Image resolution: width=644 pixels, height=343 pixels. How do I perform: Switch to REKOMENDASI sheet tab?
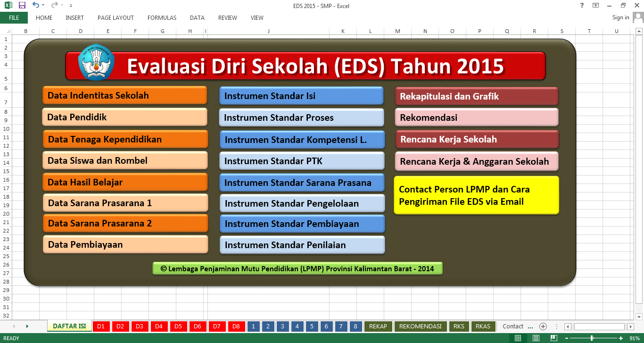[x=420, y=326]
